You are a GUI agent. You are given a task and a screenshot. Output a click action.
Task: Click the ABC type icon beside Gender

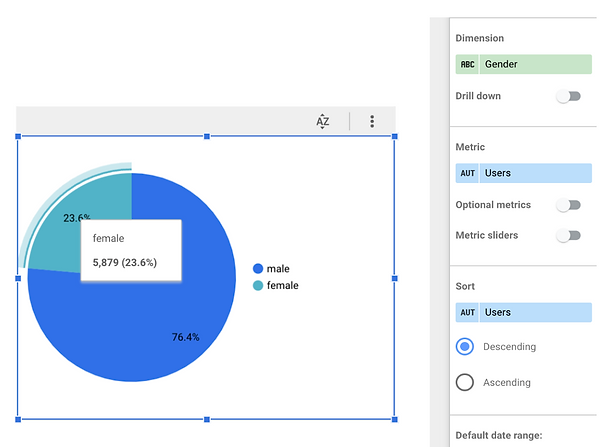pos(468,64)
